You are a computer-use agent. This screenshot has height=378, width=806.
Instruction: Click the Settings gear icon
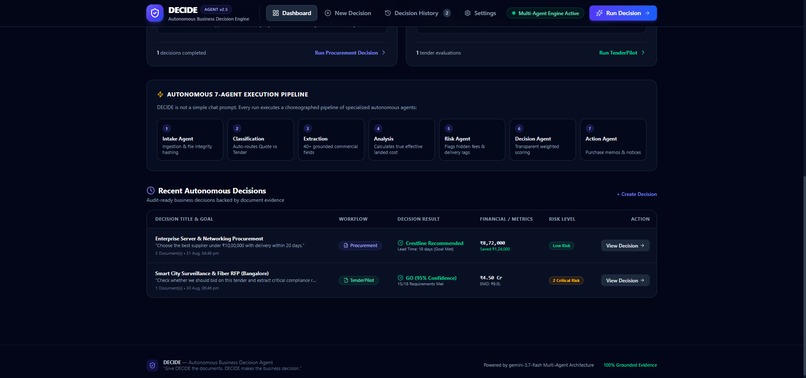coord(467,13)
